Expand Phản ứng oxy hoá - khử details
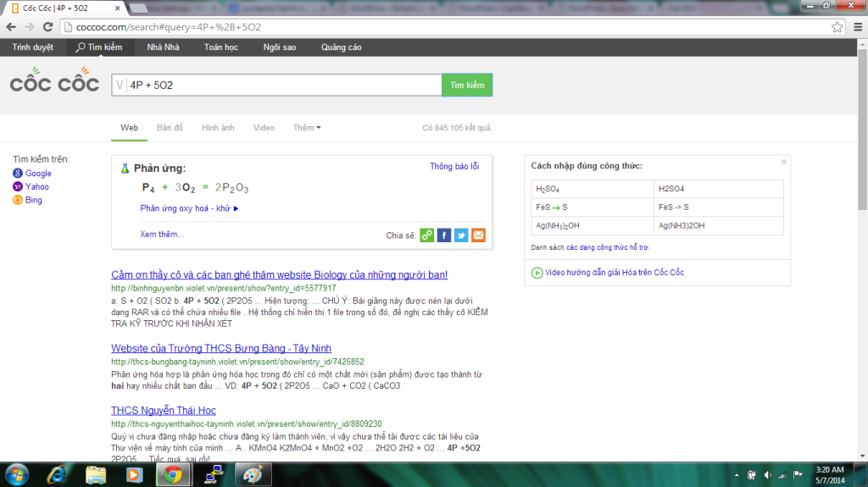 [189, 208]
